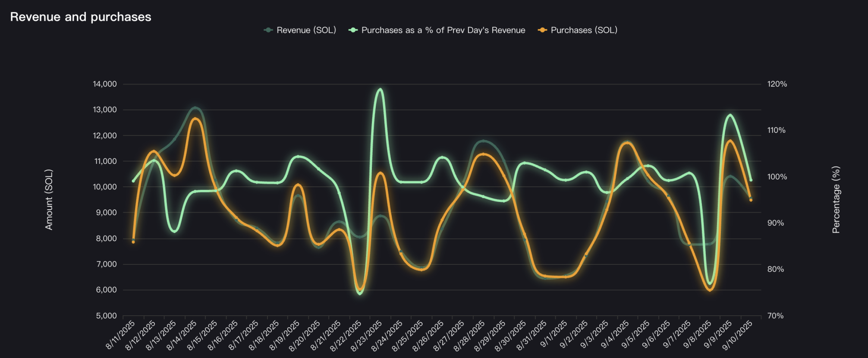Click the dark teal Revenue legend marker

tap(268, 30)
